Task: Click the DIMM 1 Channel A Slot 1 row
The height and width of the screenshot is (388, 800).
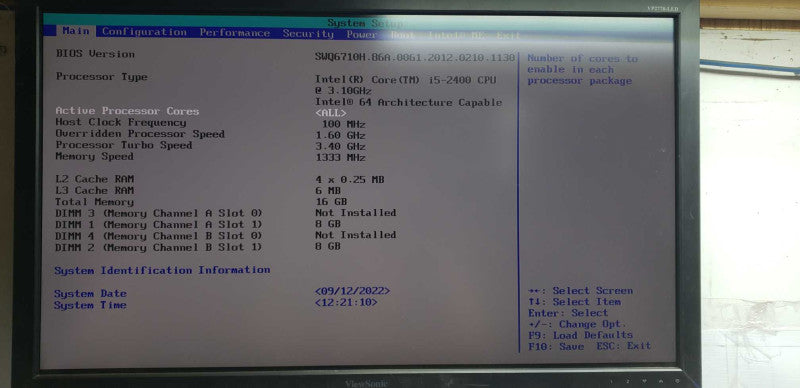Action: pyautogui.click(x=198, y=225)
